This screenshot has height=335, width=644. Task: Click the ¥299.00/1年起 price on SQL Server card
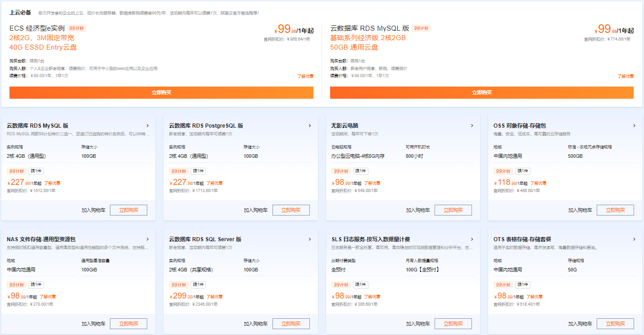point(186,296)
